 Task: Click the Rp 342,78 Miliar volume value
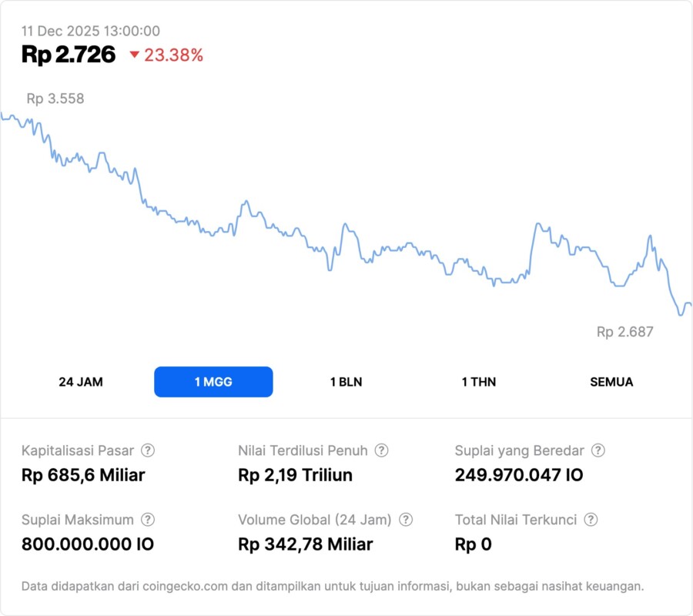coord(306,544)
